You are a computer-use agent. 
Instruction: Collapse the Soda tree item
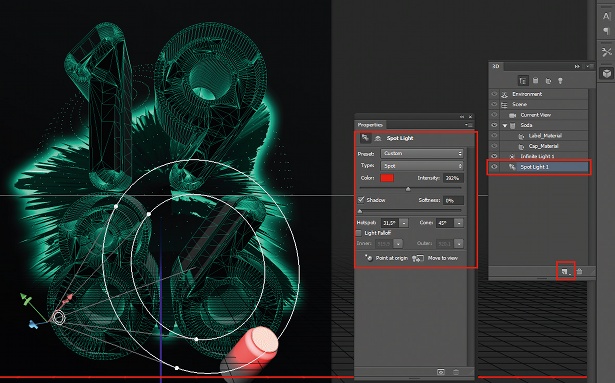coord(505,126)
